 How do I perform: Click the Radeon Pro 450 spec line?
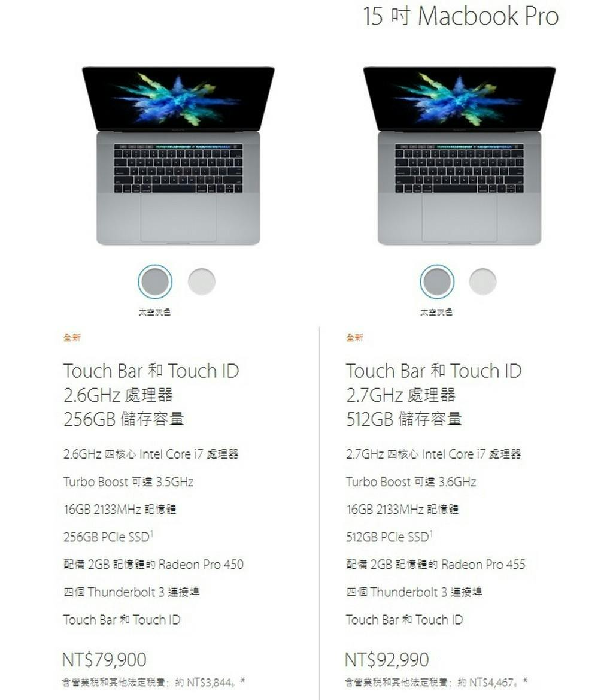coord(153,565)
